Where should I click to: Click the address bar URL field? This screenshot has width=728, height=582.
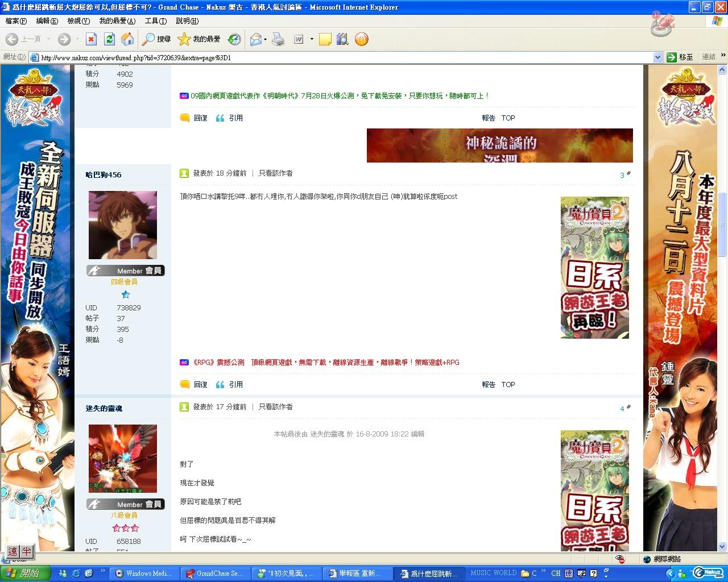[x=346, y=57]
